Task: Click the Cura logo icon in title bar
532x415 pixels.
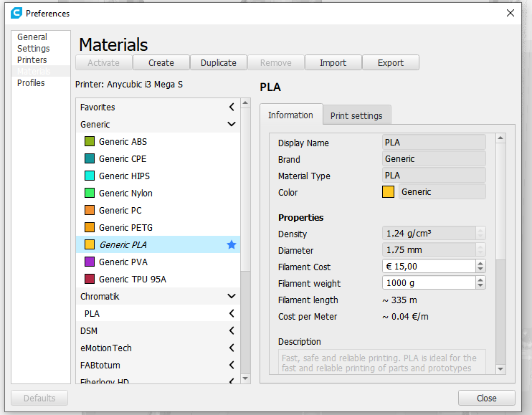Action: (16, 13)
